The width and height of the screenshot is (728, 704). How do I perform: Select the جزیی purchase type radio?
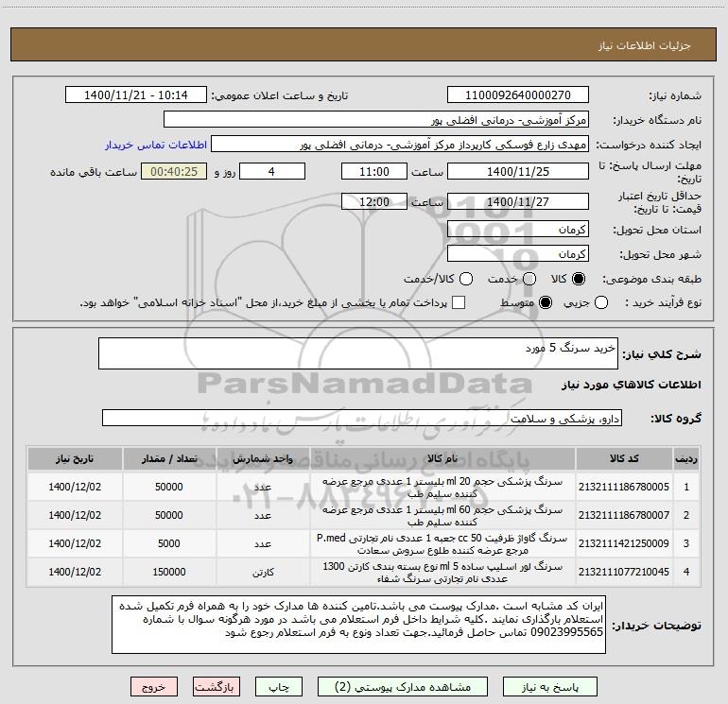point(600,302)
